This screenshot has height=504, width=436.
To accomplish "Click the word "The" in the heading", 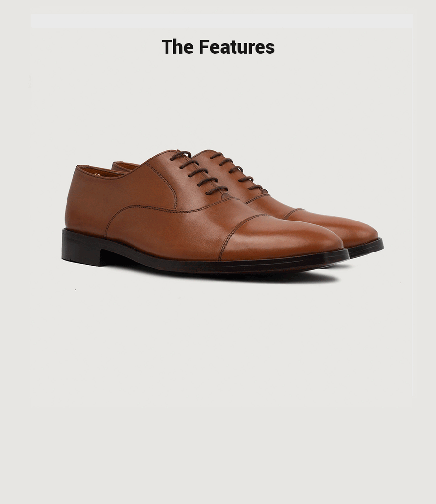I will point(177,47).
